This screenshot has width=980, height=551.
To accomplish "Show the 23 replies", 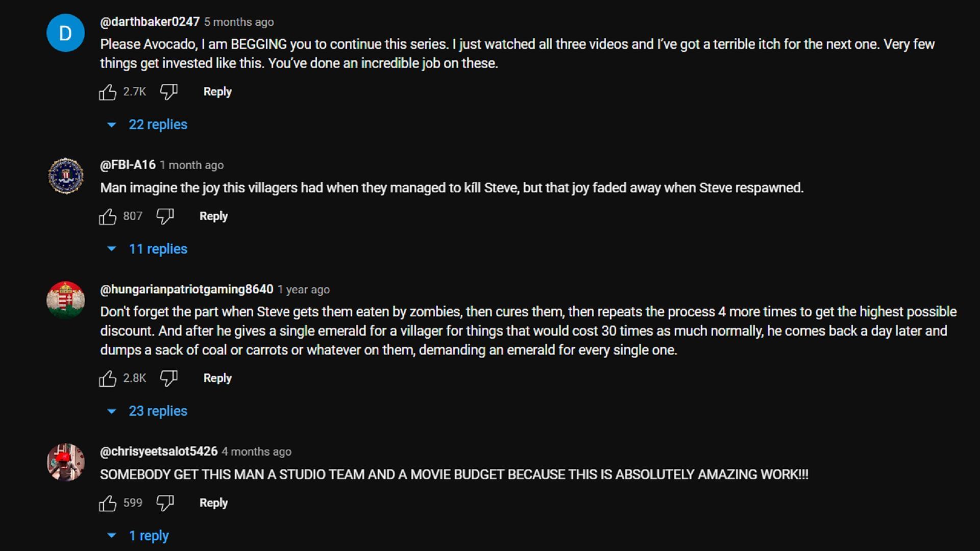I will [157, 411].
